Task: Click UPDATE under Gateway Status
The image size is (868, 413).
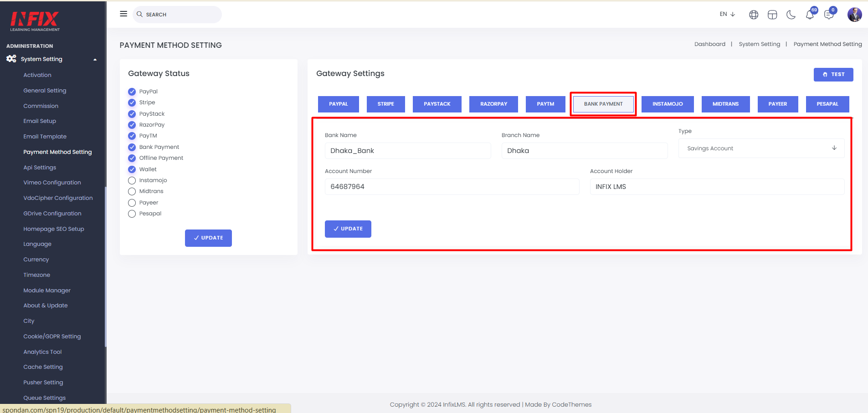Action: (208, 238)
